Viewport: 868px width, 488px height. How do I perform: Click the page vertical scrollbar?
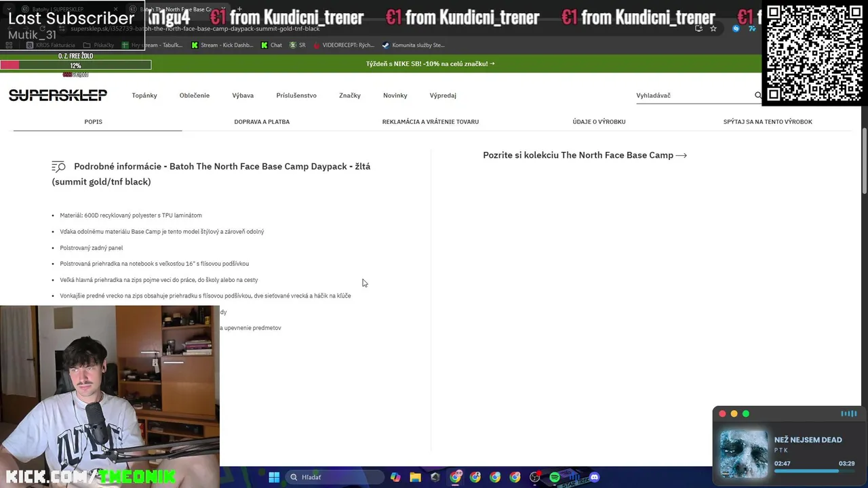click(x=864, y=161)
